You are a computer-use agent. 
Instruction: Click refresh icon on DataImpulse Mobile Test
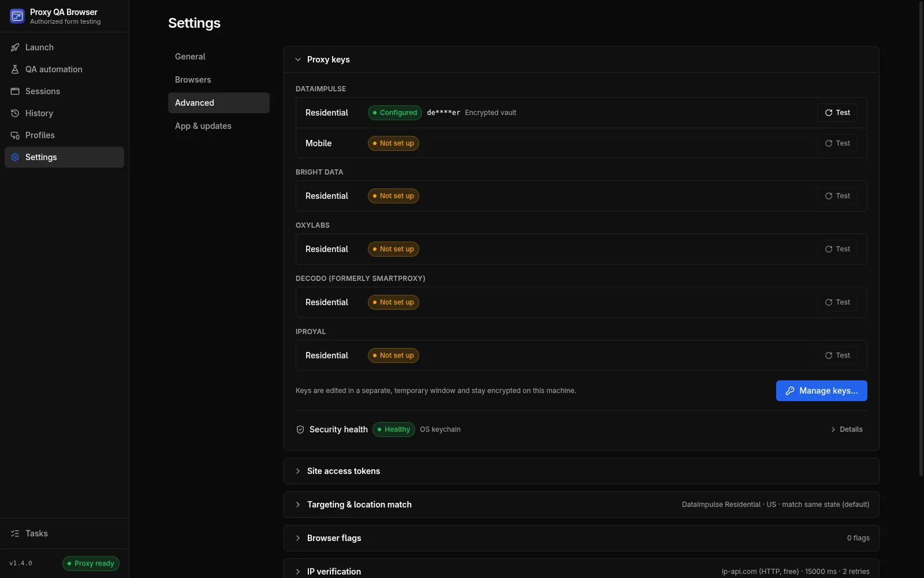click(x=829, y=143)
